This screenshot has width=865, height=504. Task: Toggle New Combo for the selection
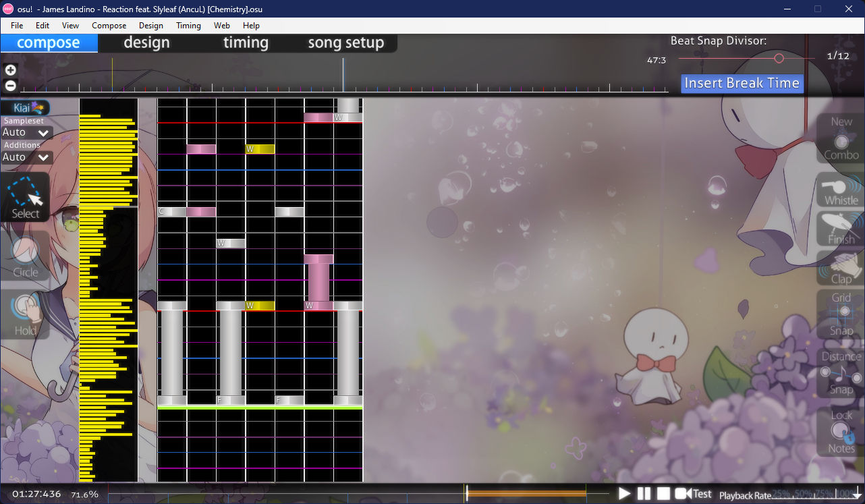click(x=841, y=138)
